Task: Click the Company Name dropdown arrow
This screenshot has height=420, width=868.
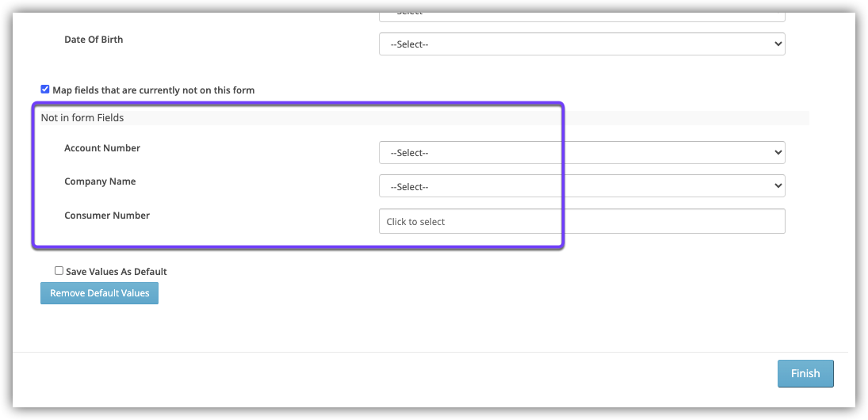Action: coord(777,186)
